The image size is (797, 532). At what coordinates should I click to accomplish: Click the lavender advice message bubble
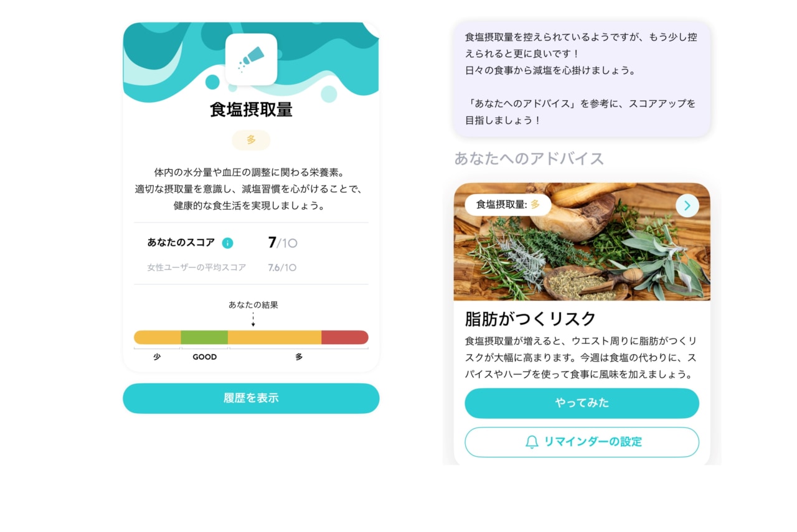point(582,79)
